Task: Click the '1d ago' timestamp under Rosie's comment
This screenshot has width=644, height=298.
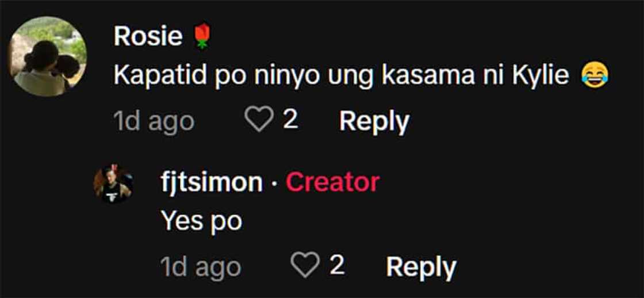Action: pyautogui.click(x=154, y=121)
